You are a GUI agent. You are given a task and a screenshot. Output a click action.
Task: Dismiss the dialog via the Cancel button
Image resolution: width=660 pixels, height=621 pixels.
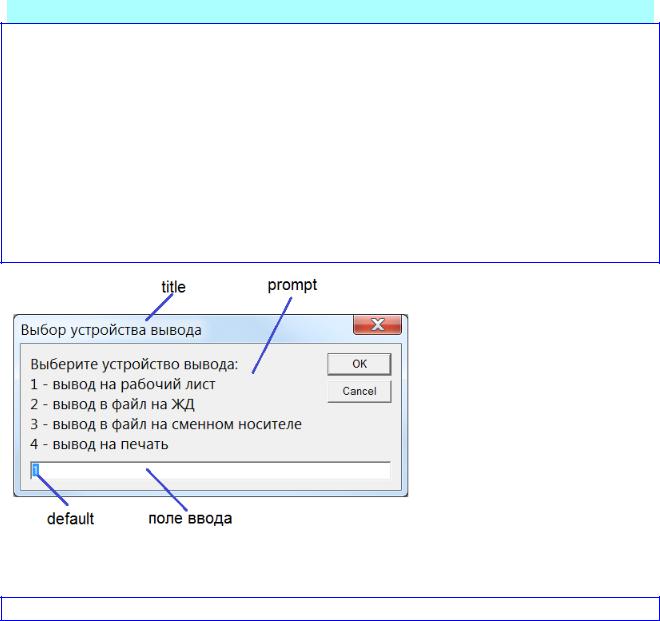click(x=359, y=392)
